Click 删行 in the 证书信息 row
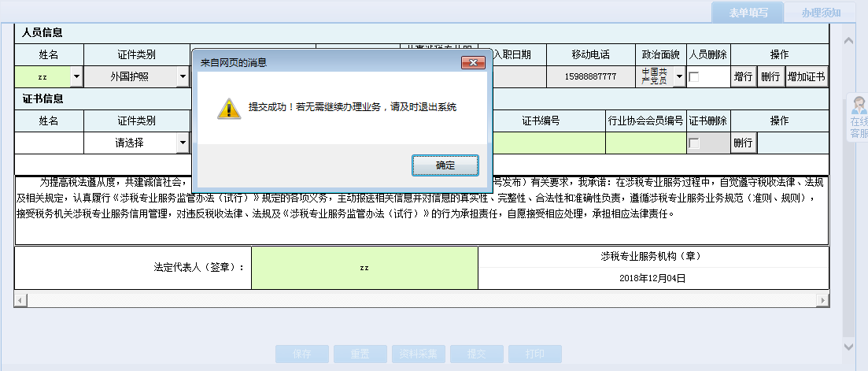 (x=743, y=143)
